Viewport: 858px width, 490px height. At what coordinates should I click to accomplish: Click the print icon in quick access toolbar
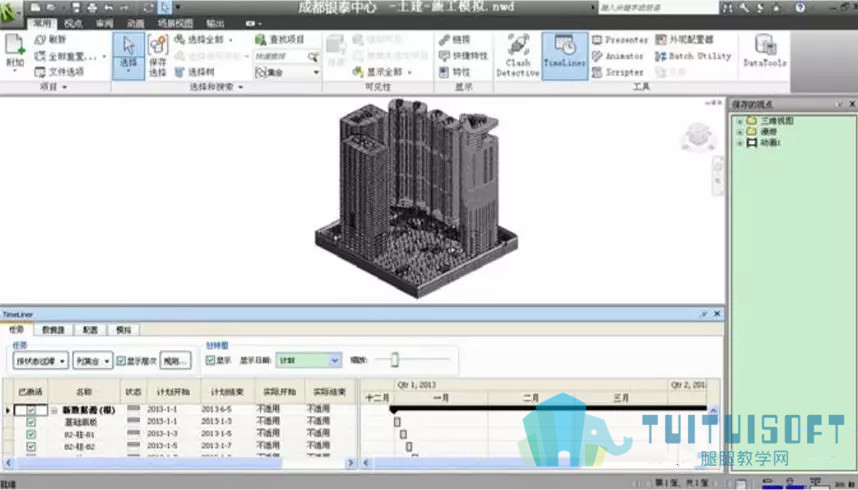(92, 8)
